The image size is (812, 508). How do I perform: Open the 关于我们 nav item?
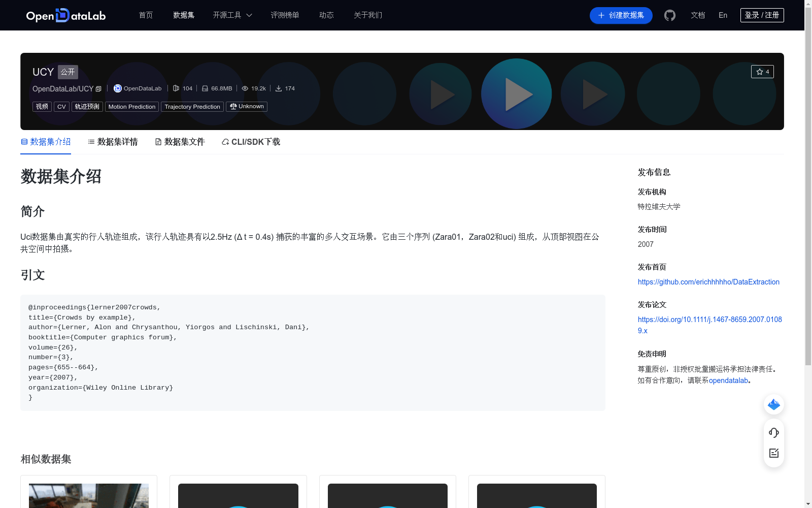click(368, 15)
